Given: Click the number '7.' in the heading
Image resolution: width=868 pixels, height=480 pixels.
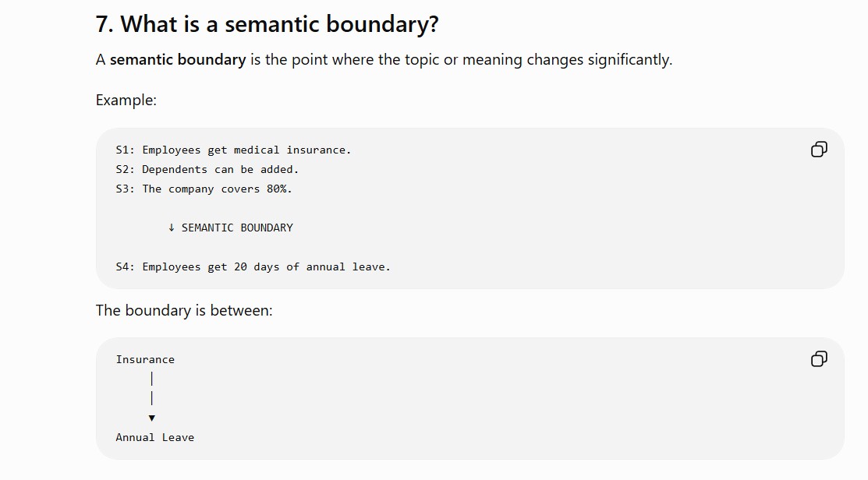Looking at the screenshot, I should click(x=105, y=24).
